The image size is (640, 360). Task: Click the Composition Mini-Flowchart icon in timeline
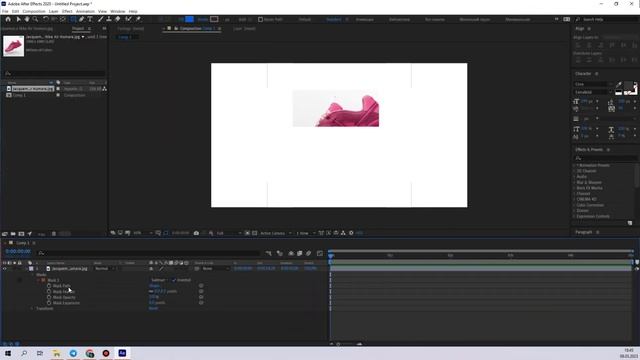(269, 253)
